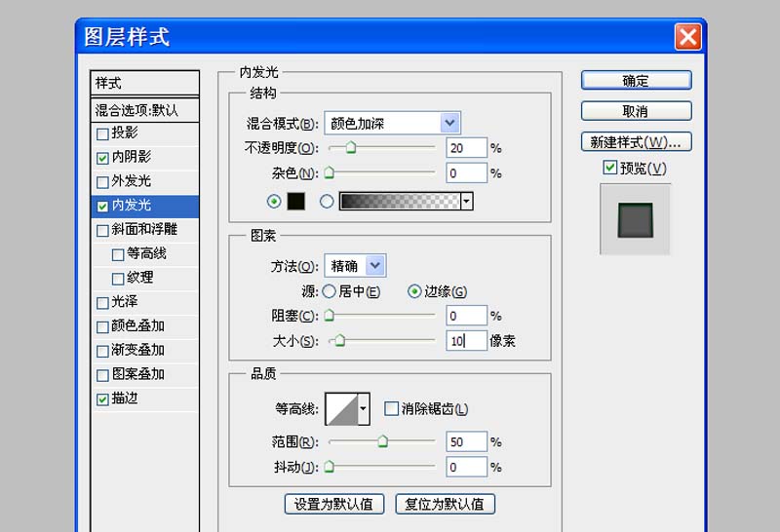Image resolution: width=780 pixels, height=532 pixels.
Task: Click the black glow color swatch
Action: pyautogui.click(x=296, y=202)
